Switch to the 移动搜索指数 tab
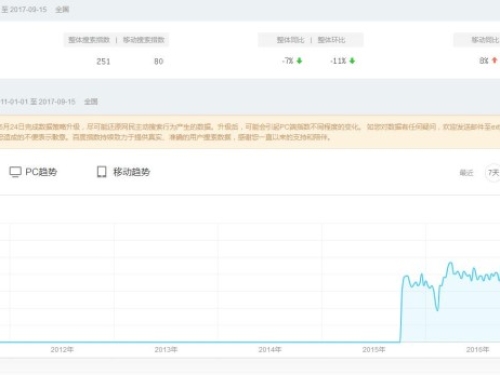The image size is (500, 375). [x=144, y=40]
